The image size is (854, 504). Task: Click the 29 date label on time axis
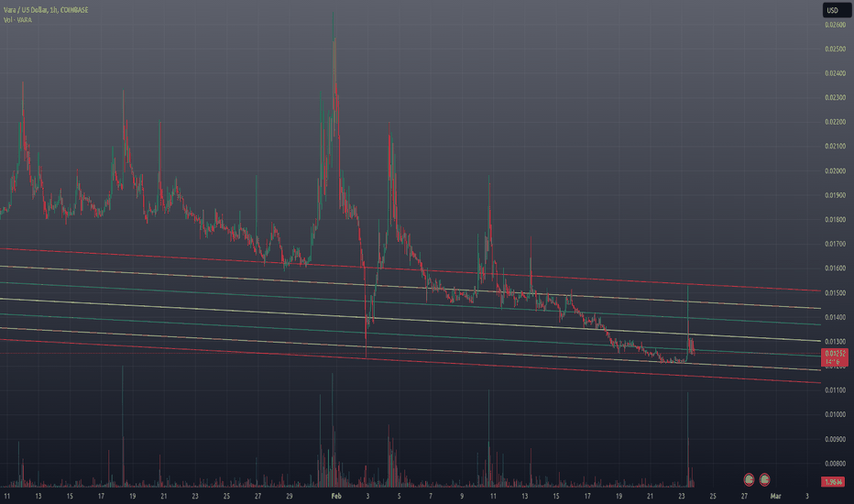(290, 497)
